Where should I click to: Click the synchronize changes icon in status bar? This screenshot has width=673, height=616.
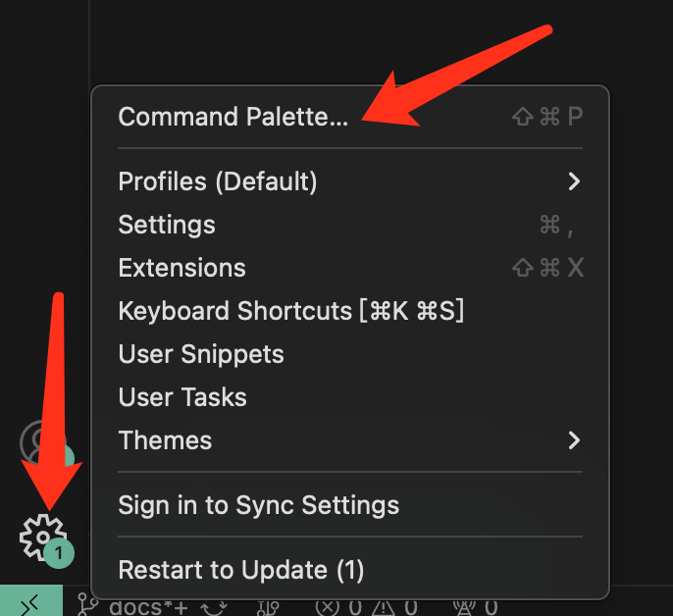coord(214,608)
